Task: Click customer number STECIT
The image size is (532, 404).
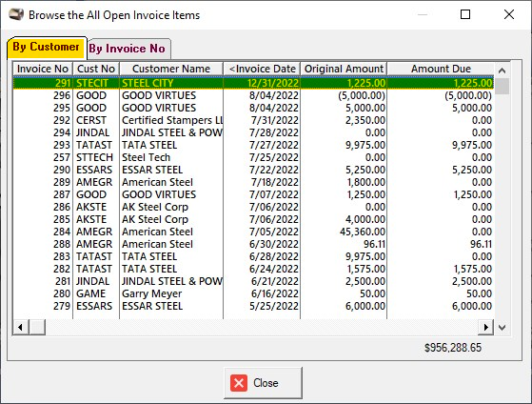Action: click(x=92, y=83)
